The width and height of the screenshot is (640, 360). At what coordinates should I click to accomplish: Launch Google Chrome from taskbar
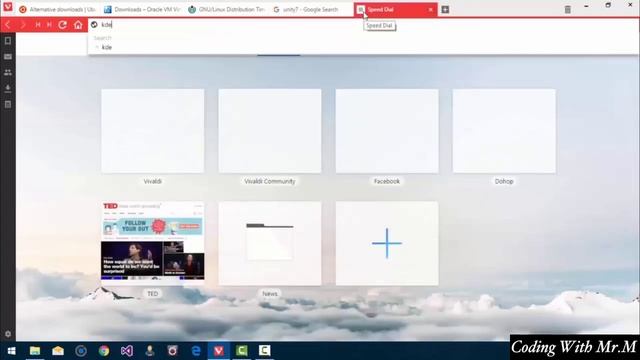tap(104, 351)
